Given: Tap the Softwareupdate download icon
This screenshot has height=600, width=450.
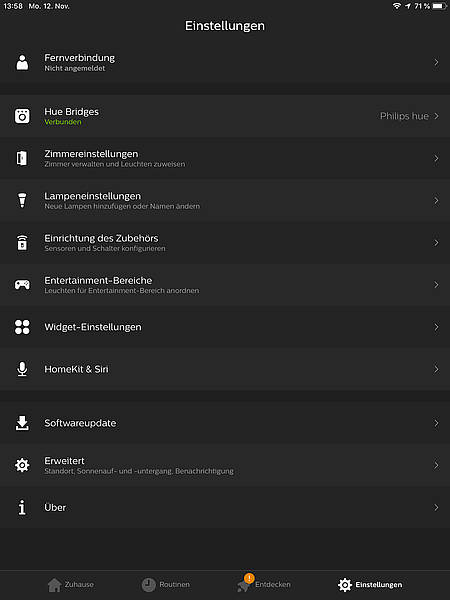Looking at the screenshot, I should coord(22,423).
